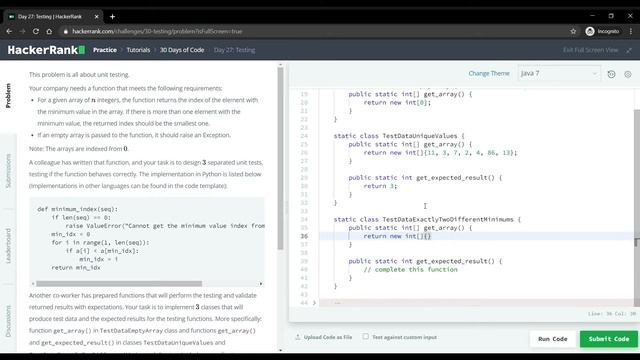This screenshot has height=360, width=640.
Task: Click the array {11, 3, 7, 2, 4, 86, 13}
Action: click(x=470, y=153)
